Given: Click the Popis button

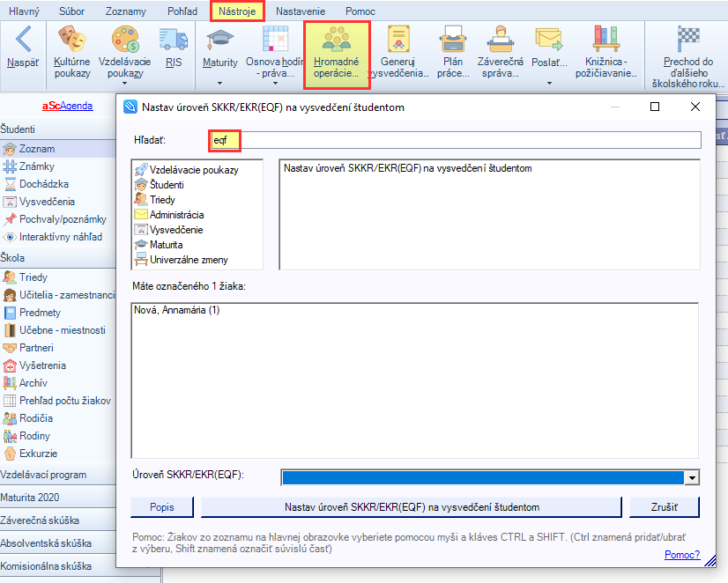Looking at the screenshot, I should click(162, 507).
